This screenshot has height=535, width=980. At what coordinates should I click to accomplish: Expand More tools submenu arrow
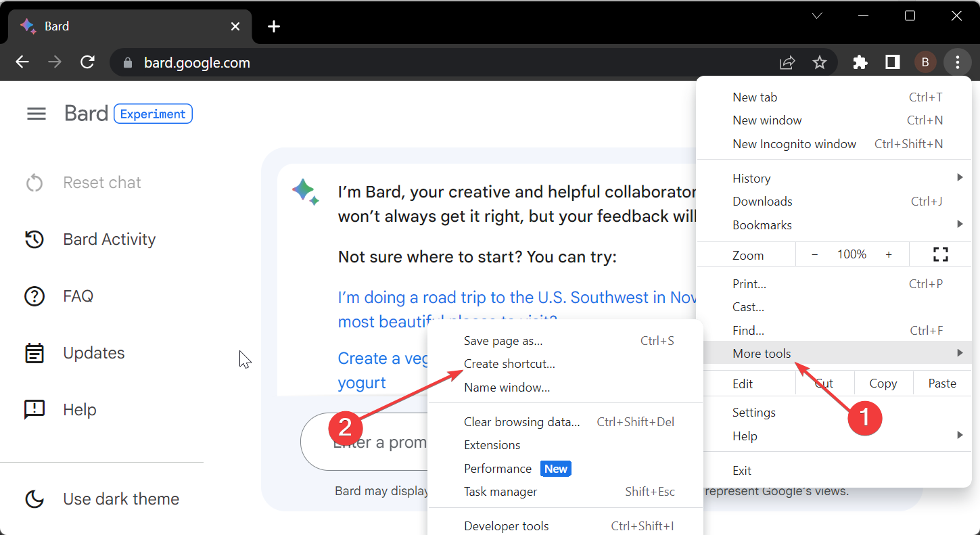tap(960, 353)
